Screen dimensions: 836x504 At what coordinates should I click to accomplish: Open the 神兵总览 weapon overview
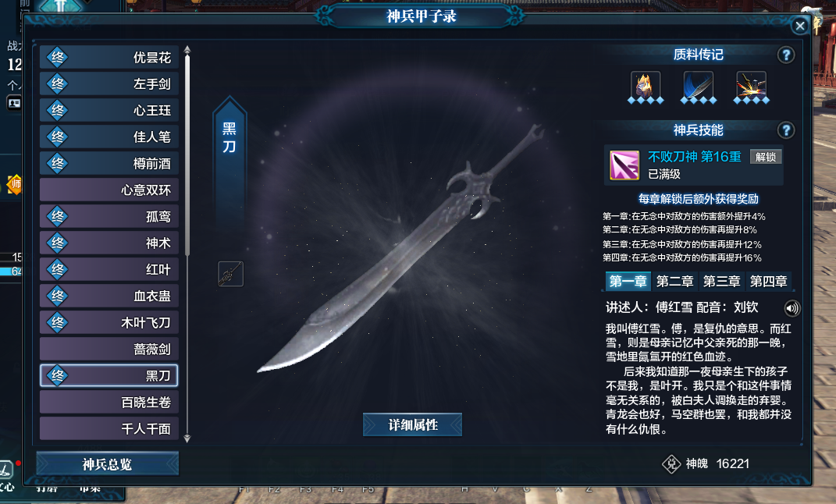point(108,464)
